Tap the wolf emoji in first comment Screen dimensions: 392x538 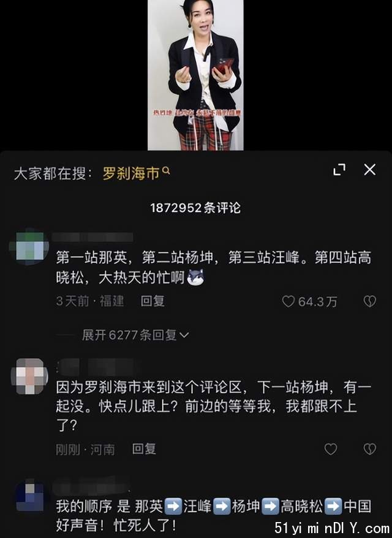pyautogui.click(x=195, y=277)
